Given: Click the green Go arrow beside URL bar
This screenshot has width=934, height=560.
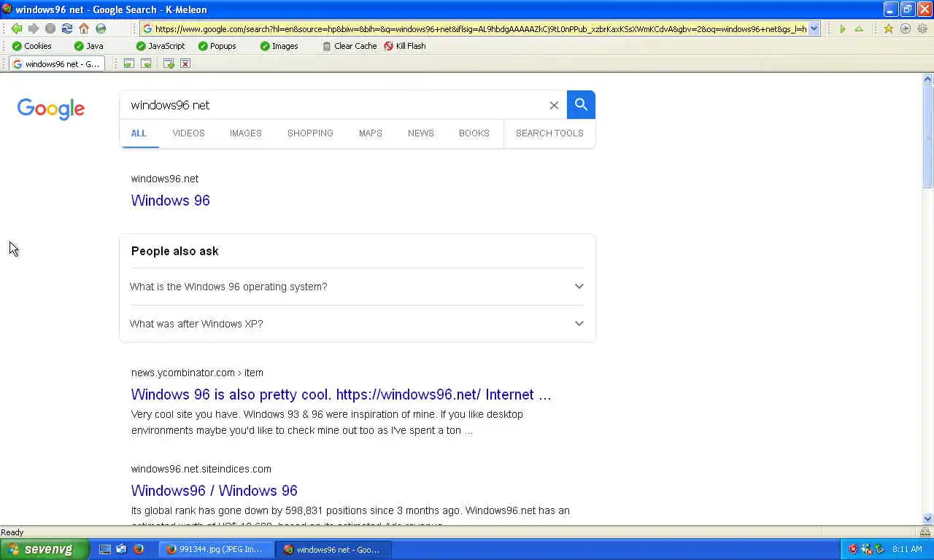Looking at the screenshot, I should click(x=843, y=29).
